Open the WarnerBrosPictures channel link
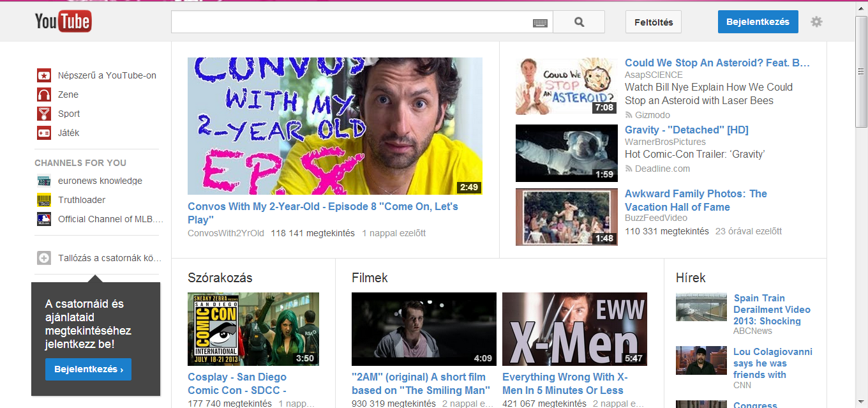Viewport: 868px width, 408px height. tap(665, 142)
